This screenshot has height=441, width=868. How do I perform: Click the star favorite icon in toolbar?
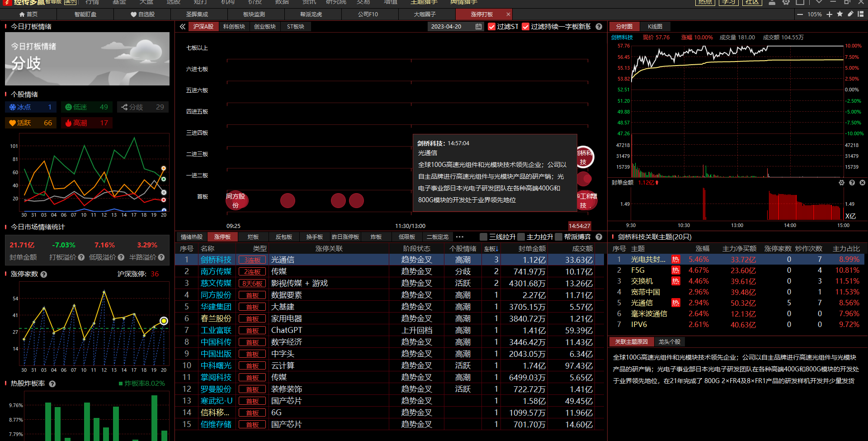(x=840, y=14)
